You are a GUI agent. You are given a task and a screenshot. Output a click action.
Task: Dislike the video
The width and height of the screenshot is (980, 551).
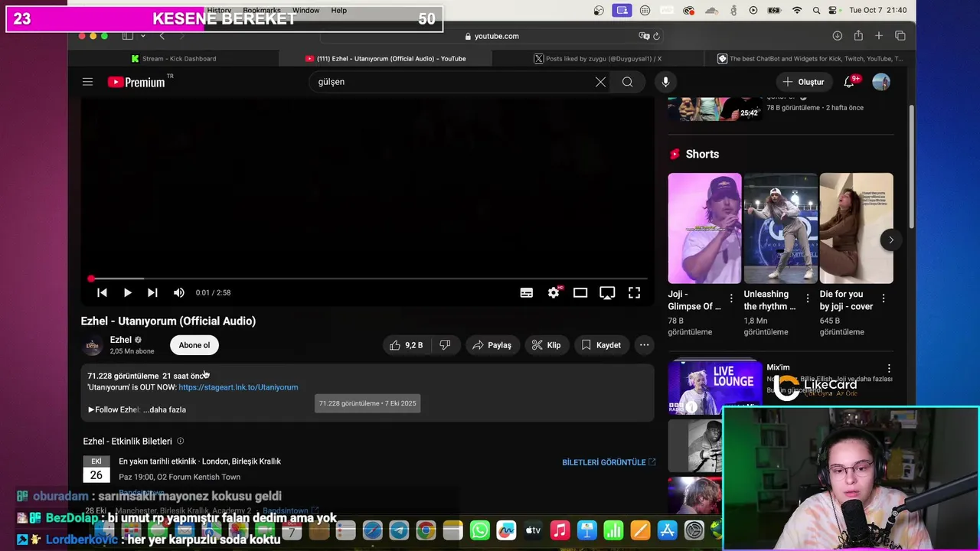445,345
